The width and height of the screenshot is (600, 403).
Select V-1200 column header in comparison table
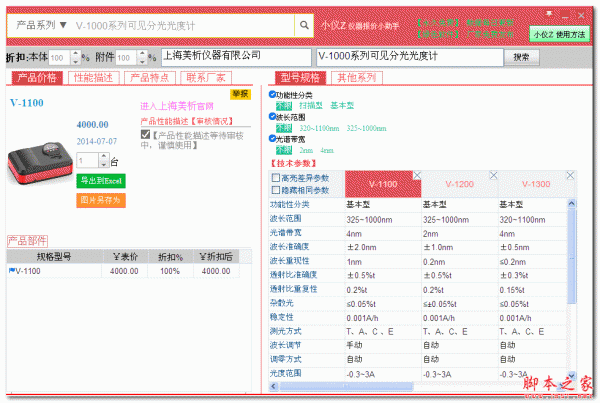pyautogui.click(x=460, y=184)
